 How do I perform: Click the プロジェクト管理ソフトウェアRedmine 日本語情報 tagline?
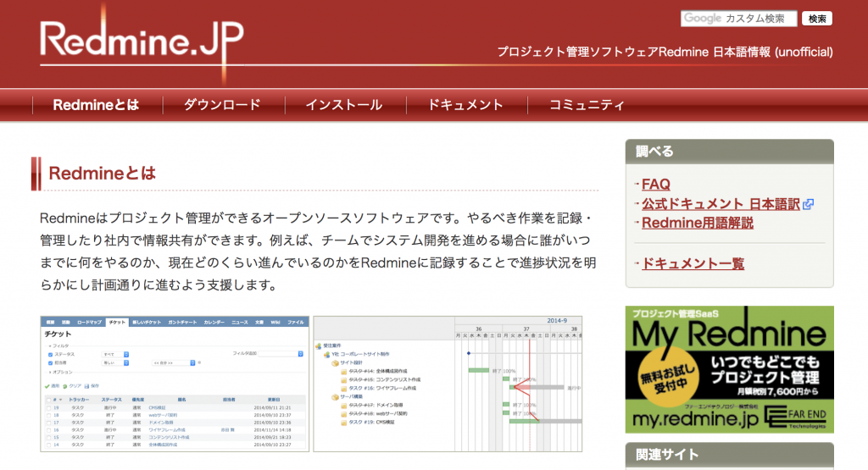tap(665, 52)
